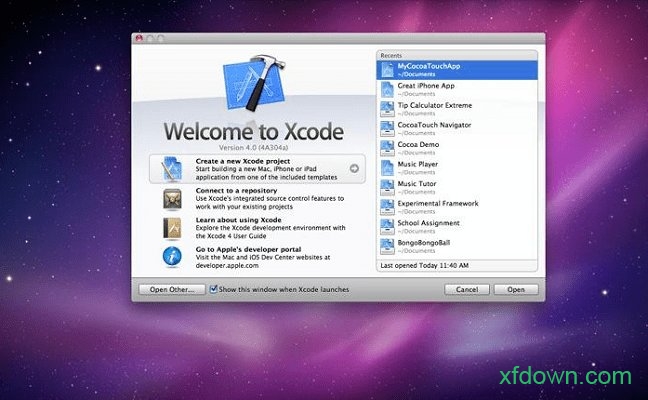648x400 pixels.
Task: Click the Create a new Xcode project icon
Action: coord(171,169)
